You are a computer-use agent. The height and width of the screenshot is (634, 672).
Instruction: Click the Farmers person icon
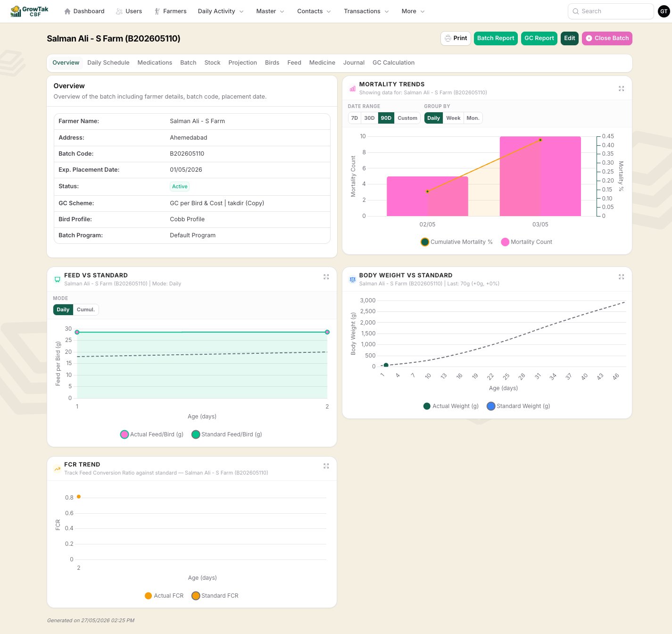coord(157,11)
